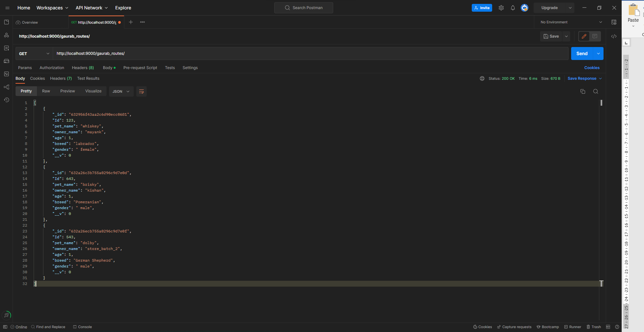The image size is (644, 332).
Task: Click the Search Postman field
Action: click(303, 7)
